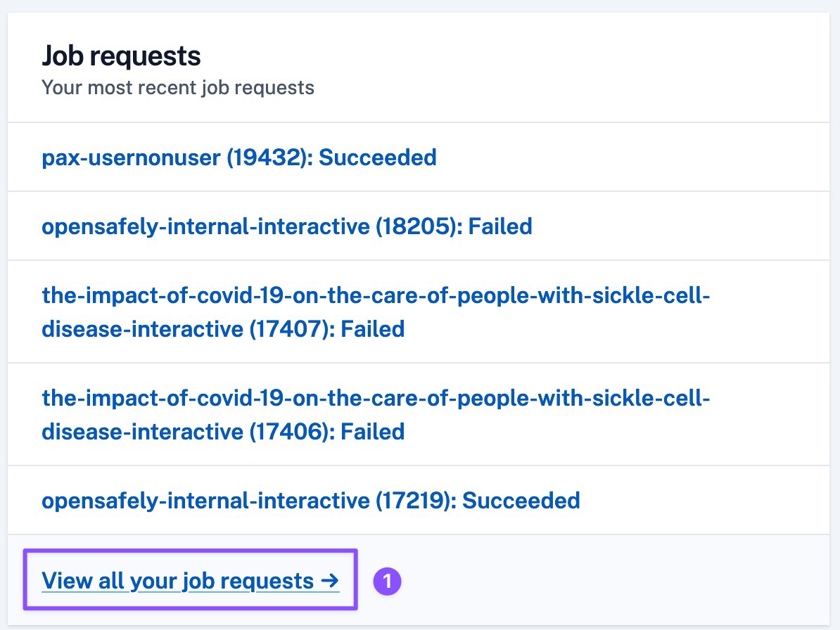This screenshot has height=630, width=840.
Task: Click the (17219) job ID number
Action: coord(415,500)
